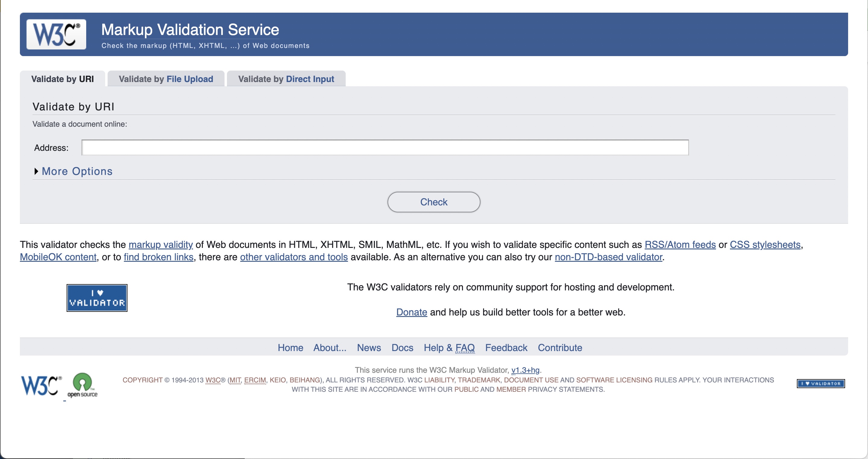This screenshot has height=459, width=868.
Task: Click the large I heart Validator badge
Action: (x=97, y=298)
